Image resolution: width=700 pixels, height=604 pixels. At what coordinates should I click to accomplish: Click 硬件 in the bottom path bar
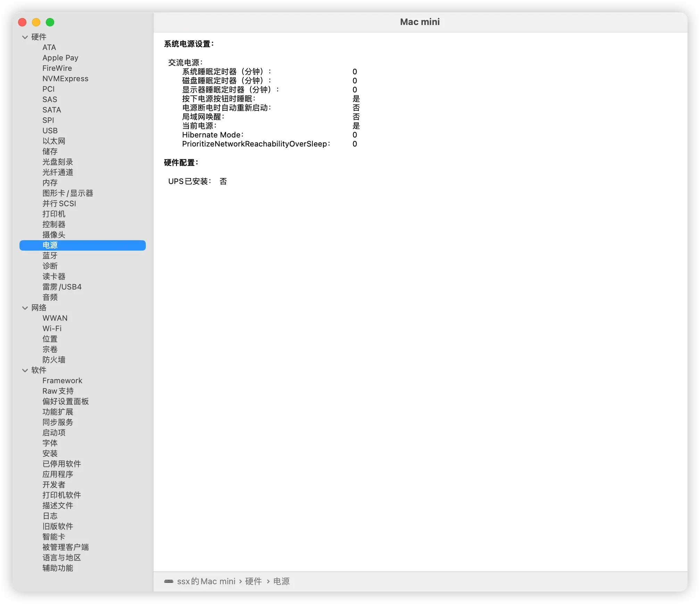tap(253, 581)
